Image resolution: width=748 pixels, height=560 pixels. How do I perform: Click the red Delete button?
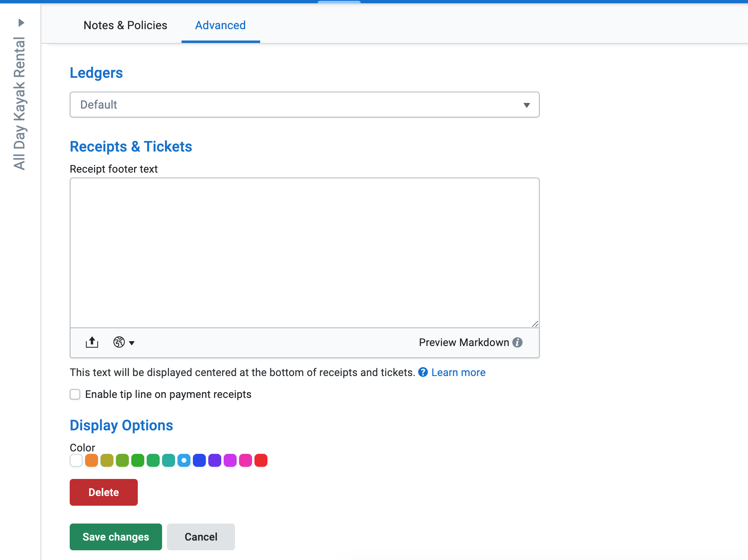(104, 492)
